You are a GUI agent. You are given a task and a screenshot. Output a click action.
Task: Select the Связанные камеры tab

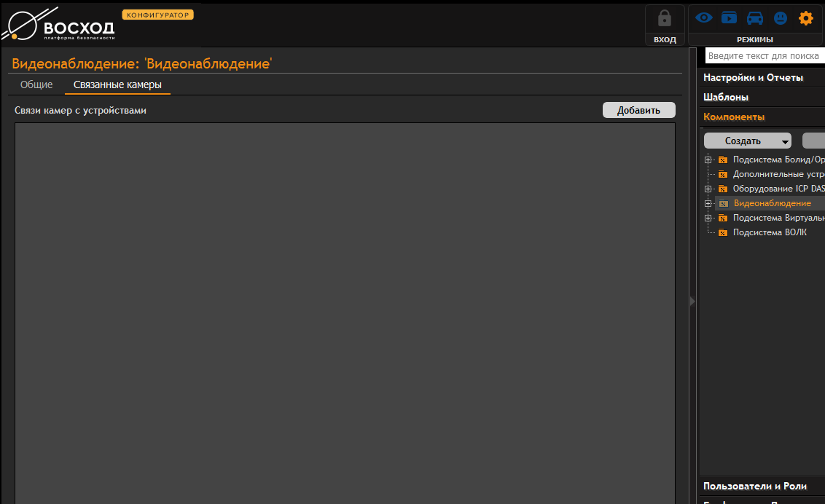click(x=117, y=85)
